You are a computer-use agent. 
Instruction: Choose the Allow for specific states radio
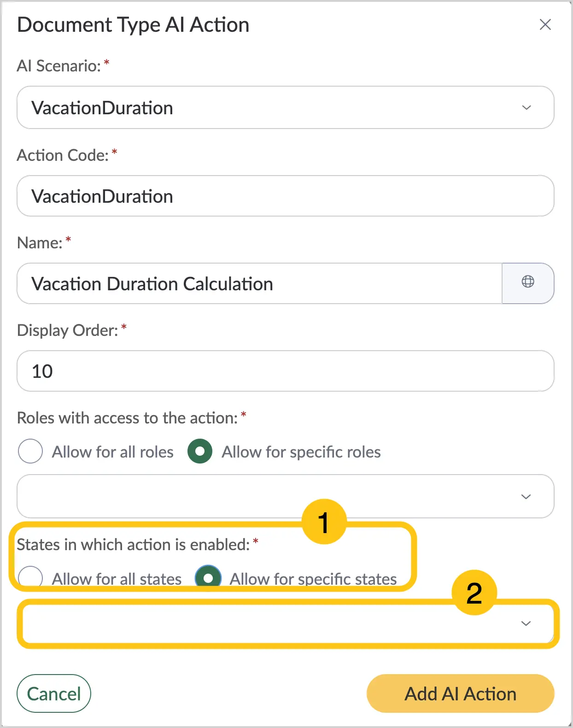(208, 577)
